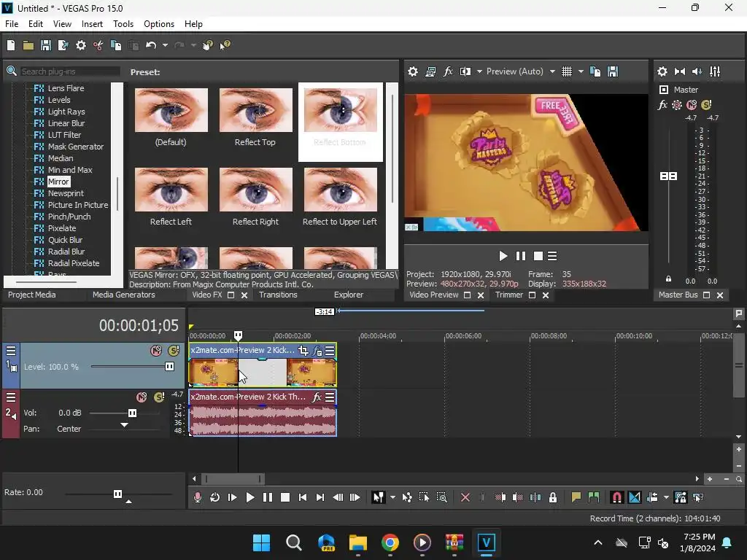Open auto ripple dropdown arrow
Viewport: 747px width, 560px height.
coord(666,497)
